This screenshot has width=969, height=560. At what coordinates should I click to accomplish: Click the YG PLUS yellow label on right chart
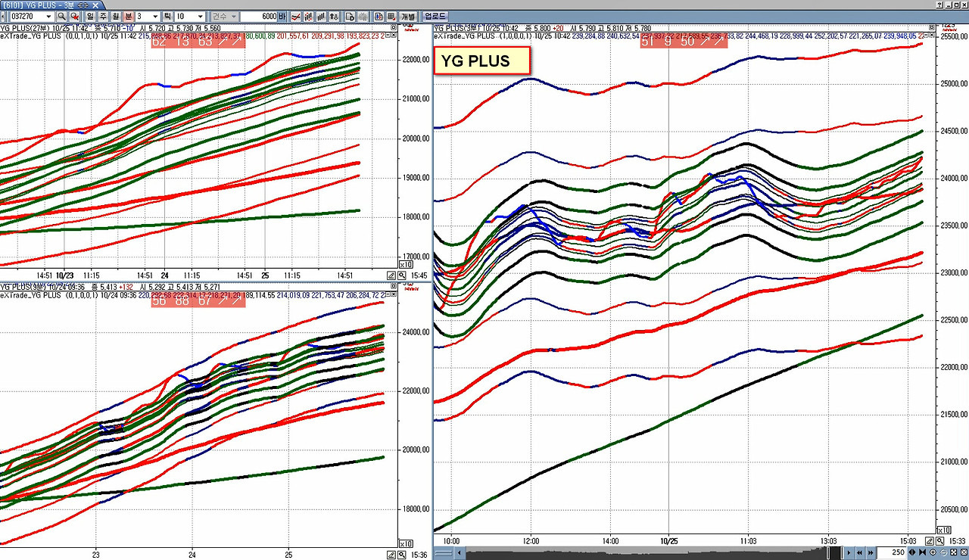click(481, 61)
